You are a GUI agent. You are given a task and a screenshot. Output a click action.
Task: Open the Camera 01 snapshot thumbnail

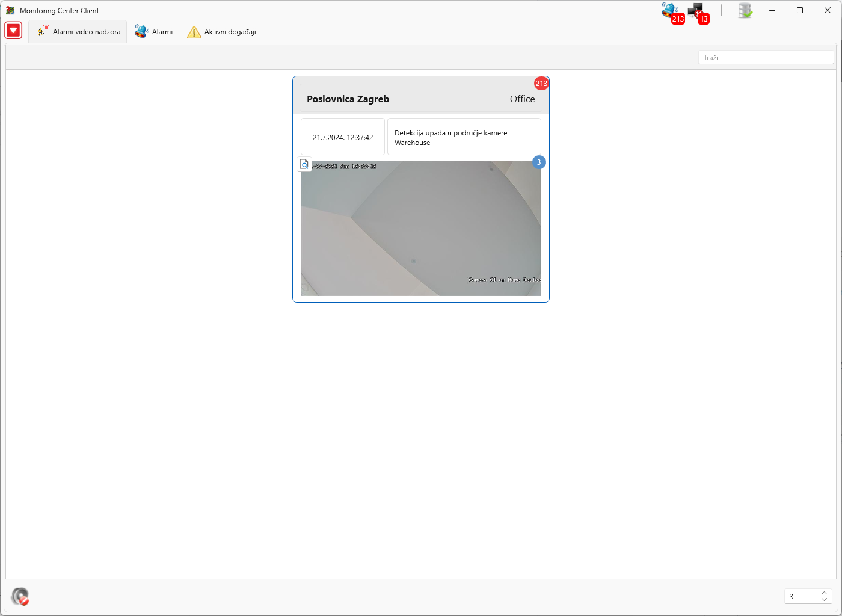[421, 229]
